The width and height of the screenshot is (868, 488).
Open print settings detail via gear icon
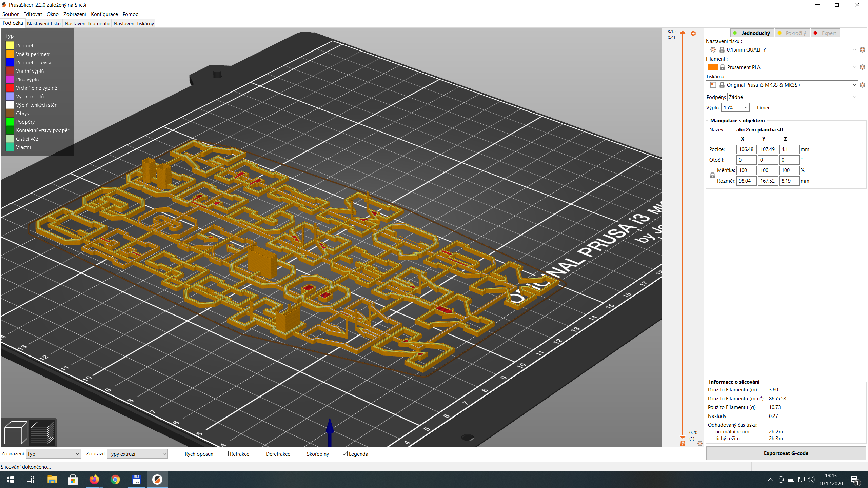[862, 49]
